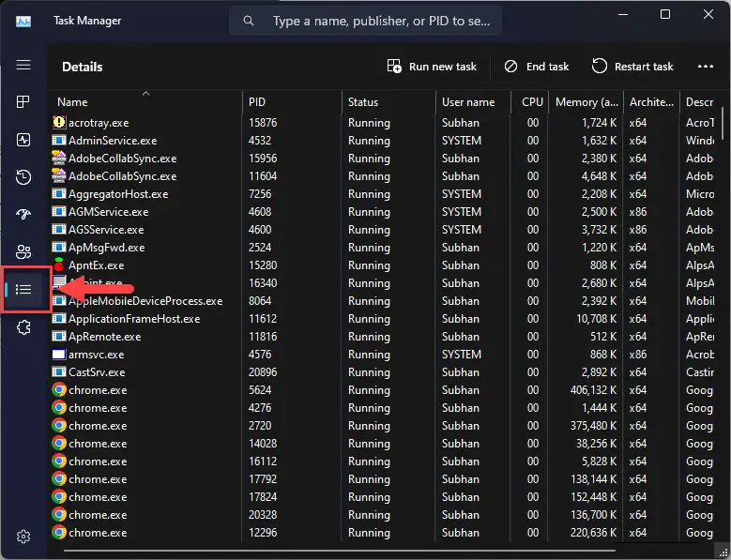This screenshot has height=560, width=731.
Task: Click the vertical scrollbar of process list
Action: tap(723, 123)
